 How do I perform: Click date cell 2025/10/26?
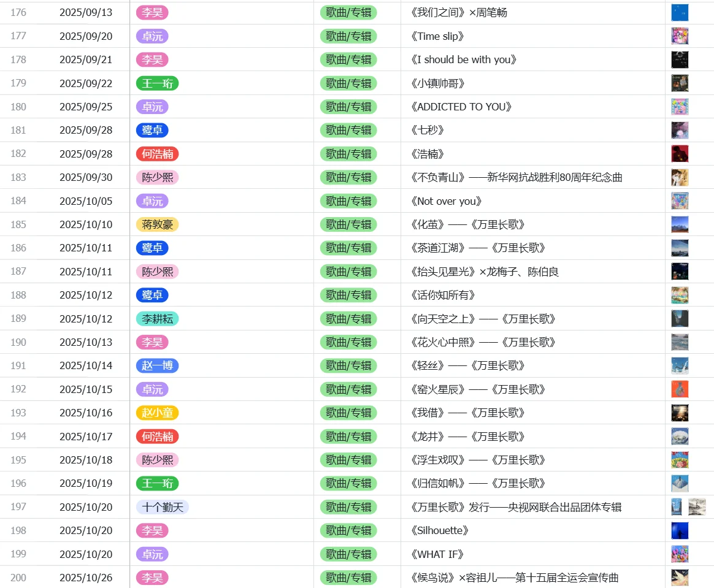[x=86, y=578]
